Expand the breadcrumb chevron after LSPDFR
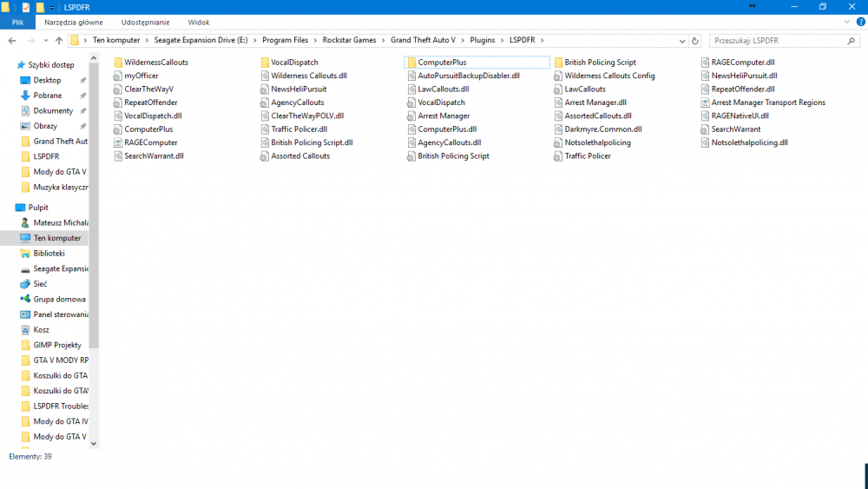 tap(542, 41)
